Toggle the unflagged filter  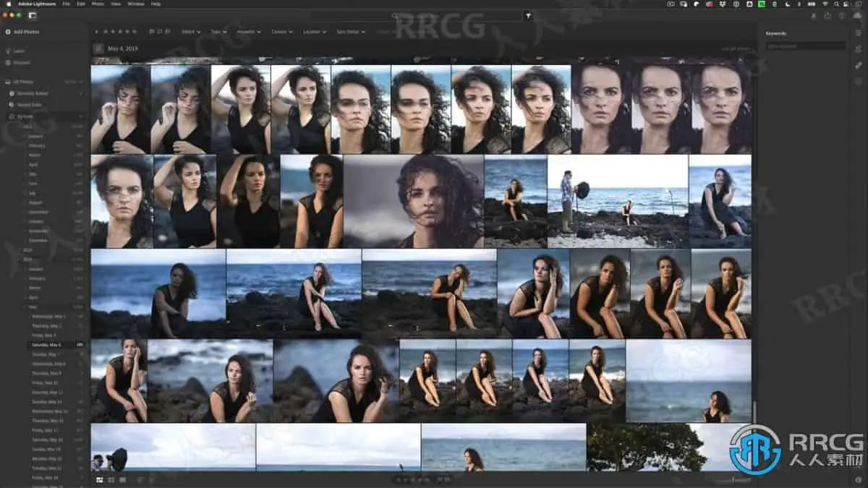[x=158, y=32]
